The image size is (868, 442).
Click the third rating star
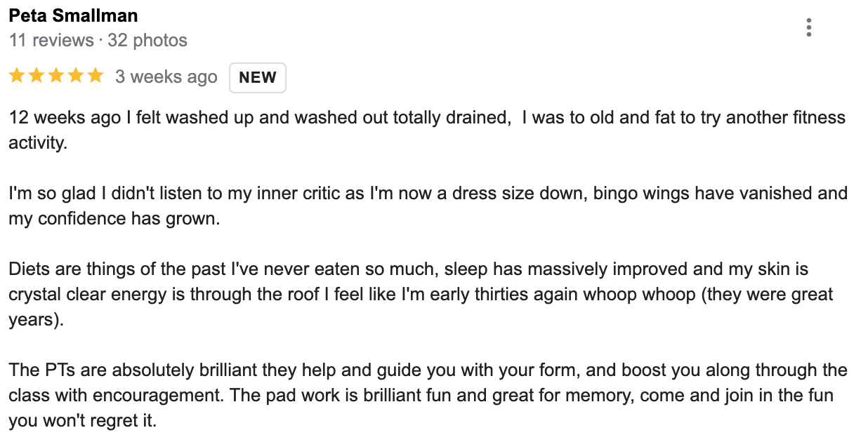coord(56,76)
